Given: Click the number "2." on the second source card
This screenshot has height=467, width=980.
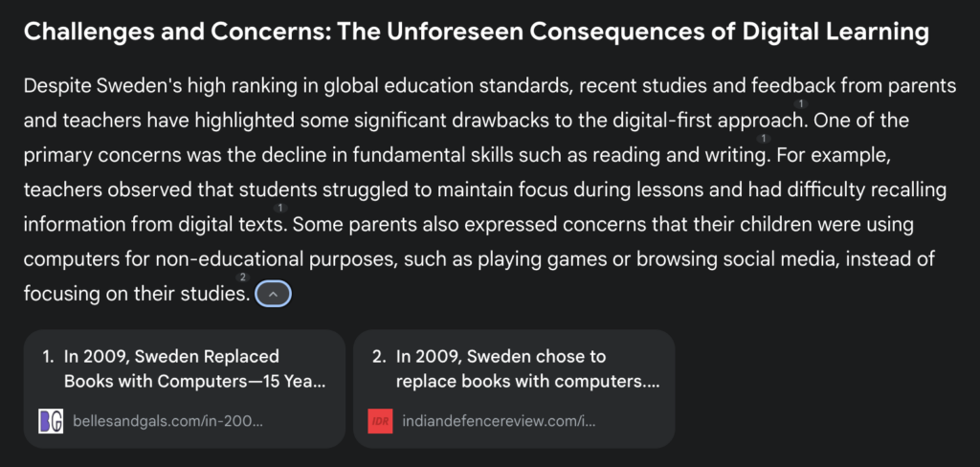Looking at the screenshot, I should (x=379, y=357).
